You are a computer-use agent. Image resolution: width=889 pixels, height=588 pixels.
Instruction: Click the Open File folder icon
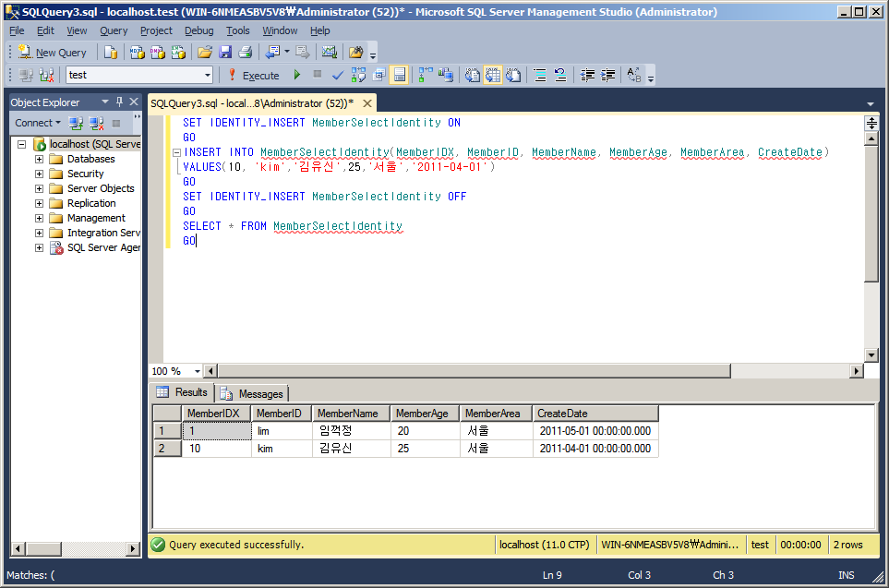205,53
